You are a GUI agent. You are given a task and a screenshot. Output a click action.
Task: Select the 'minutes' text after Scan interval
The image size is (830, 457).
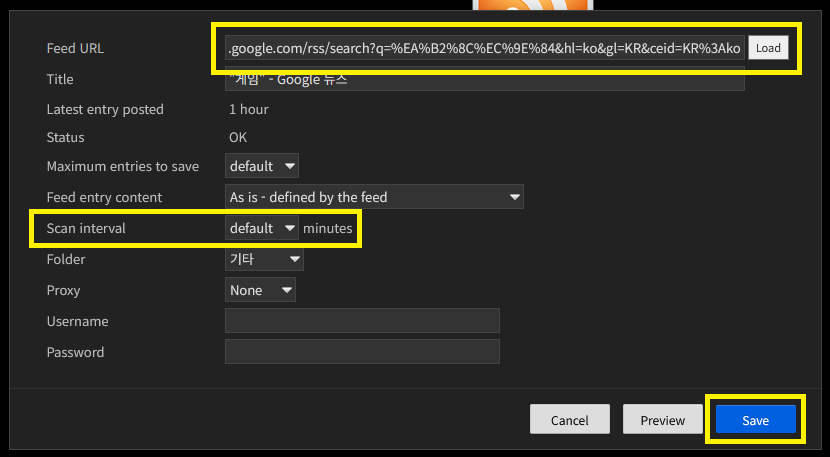(x=328, y=228)
